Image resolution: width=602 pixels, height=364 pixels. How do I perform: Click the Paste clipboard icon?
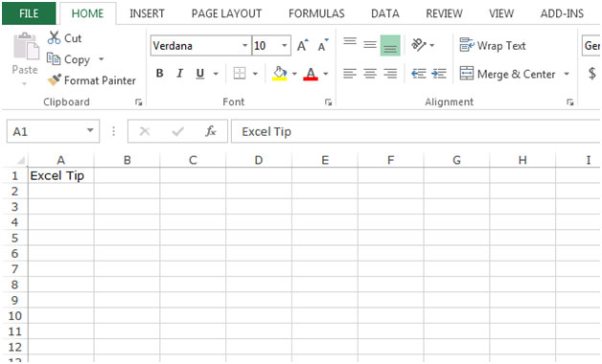[26, 46]
